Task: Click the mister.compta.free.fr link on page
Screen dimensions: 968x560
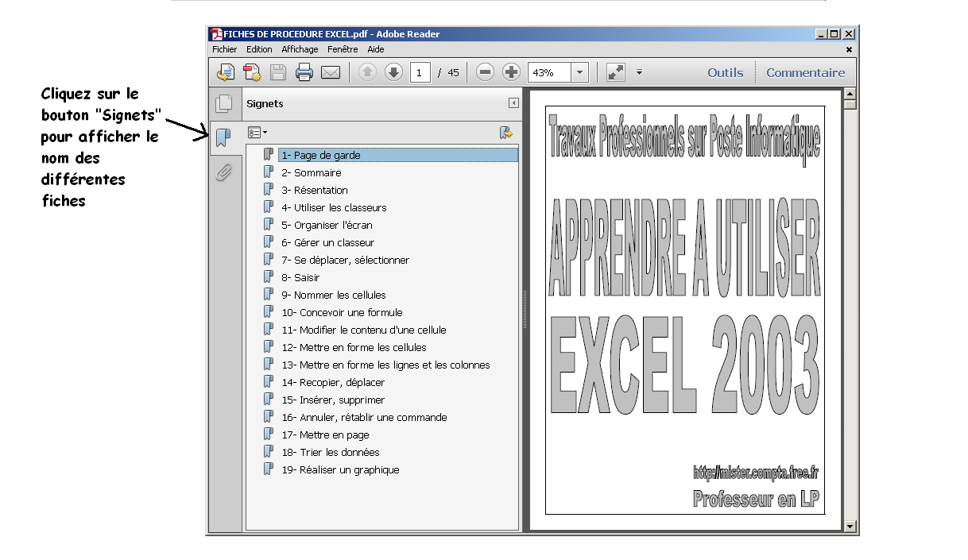Action: (x=756, y=473)
